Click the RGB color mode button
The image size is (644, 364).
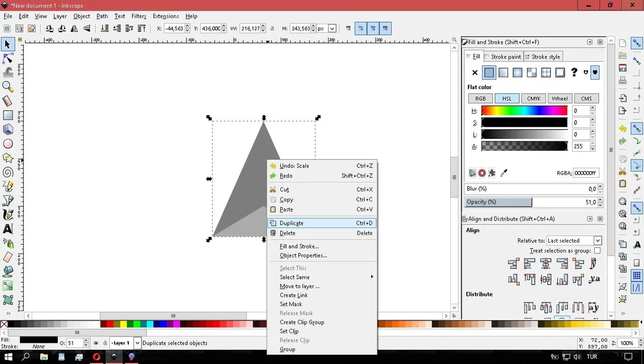[x=480, y=99]
